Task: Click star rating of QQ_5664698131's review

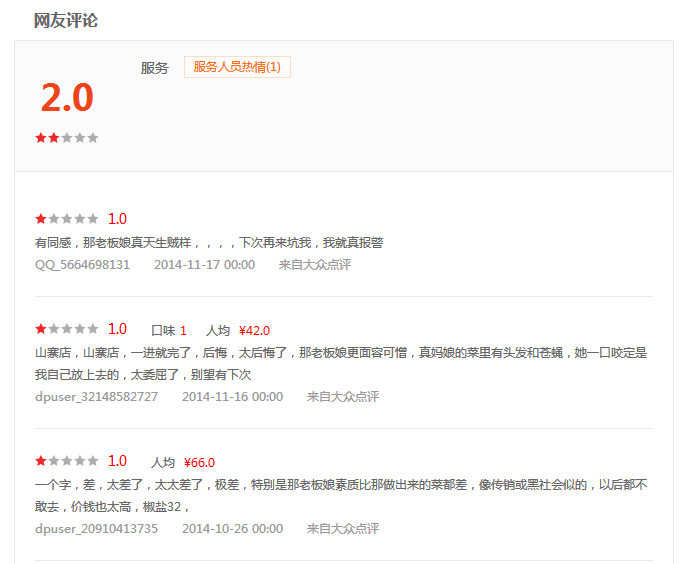Action: coord(67,219)
